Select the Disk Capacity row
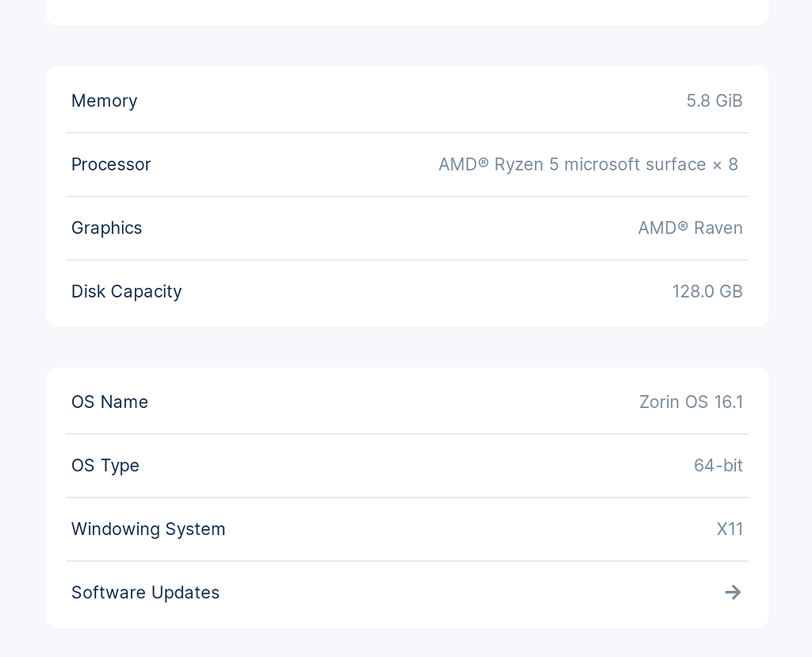 (406, 291)
